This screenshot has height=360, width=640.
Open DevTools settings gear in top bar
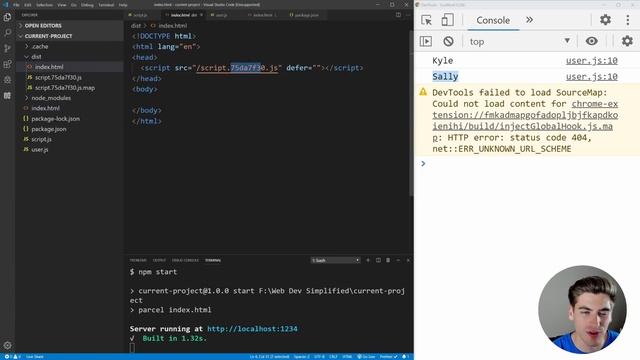pos(605,20)
